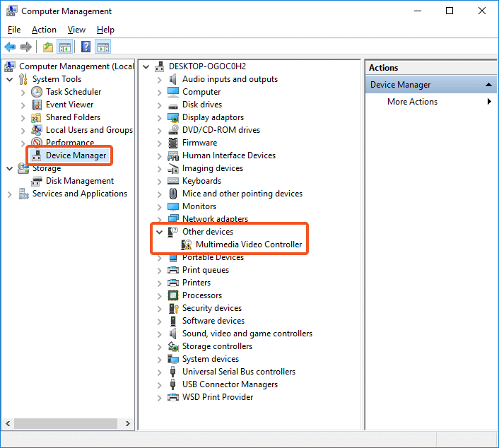
Task: Open the View menu
Action: [x=76, y=30]
